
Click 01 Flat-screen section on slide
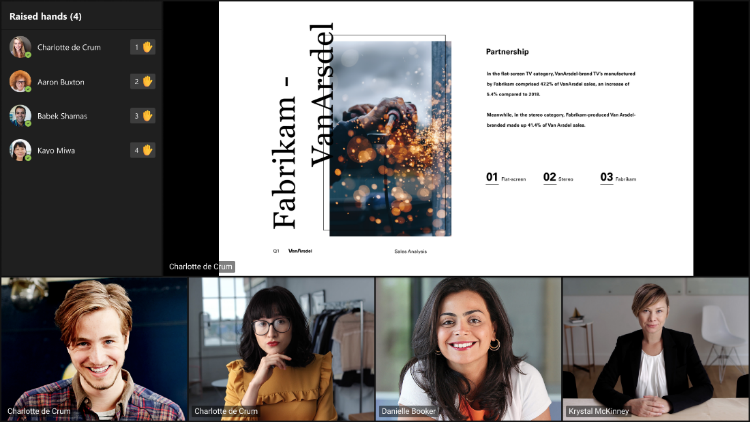[x=506, y=178]
